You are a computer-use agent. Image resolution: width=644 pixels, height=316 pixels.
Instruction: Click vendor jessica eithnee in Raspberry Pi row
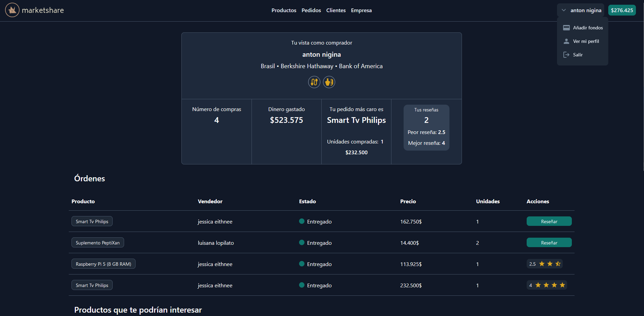[215, 264]
